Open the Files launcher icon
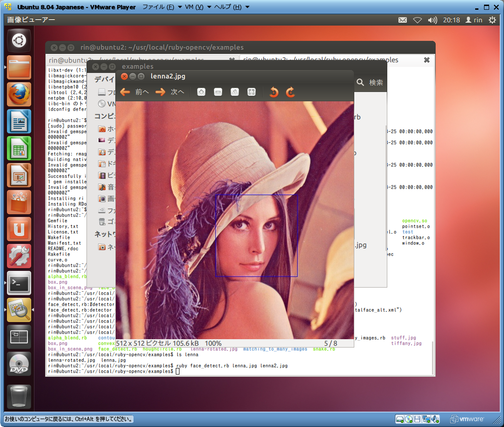Viewport: 504px width, 427px height. pos(19,67)
